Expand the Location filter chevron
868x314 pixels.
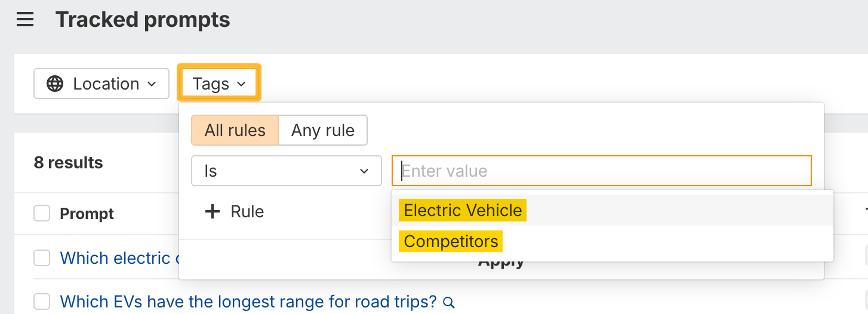(x=152, y=84)
